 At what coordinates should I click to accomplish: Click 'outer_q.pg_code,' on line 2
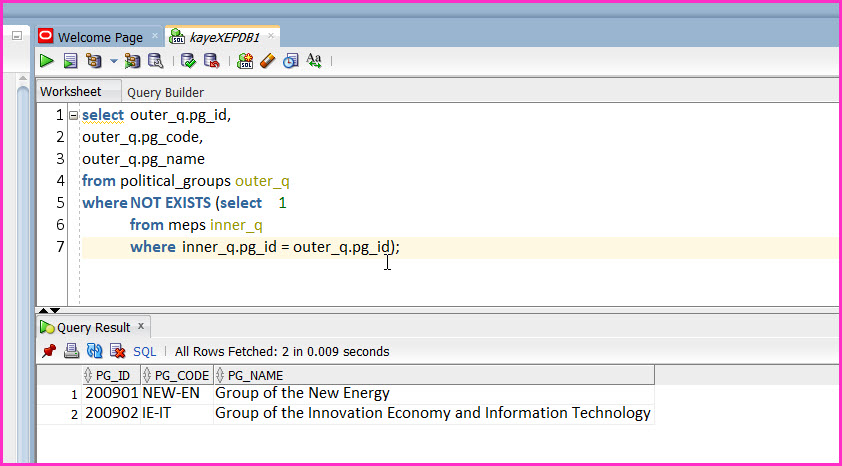click(142, 137)
